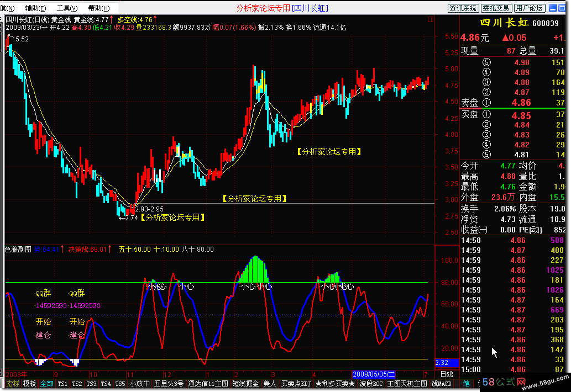This screenshot has width=571, height=392.
Task: Select the ★利多买卖★ indicator tab
Action: pos(335,384)
